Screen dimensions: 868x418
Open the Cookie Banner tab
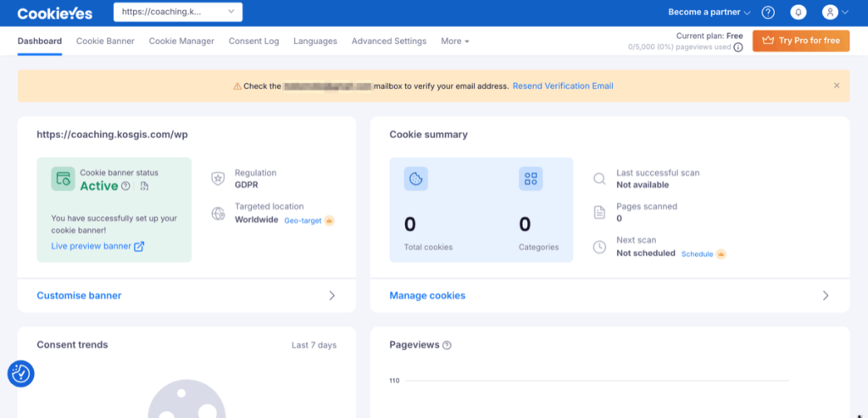pyautogui.click(x=105, y=41)
